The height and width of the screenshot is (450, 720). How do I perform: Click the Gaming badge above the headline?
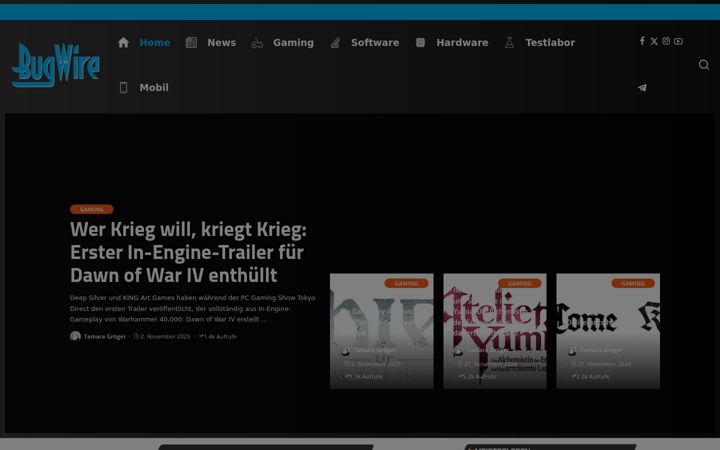(91, 209)
